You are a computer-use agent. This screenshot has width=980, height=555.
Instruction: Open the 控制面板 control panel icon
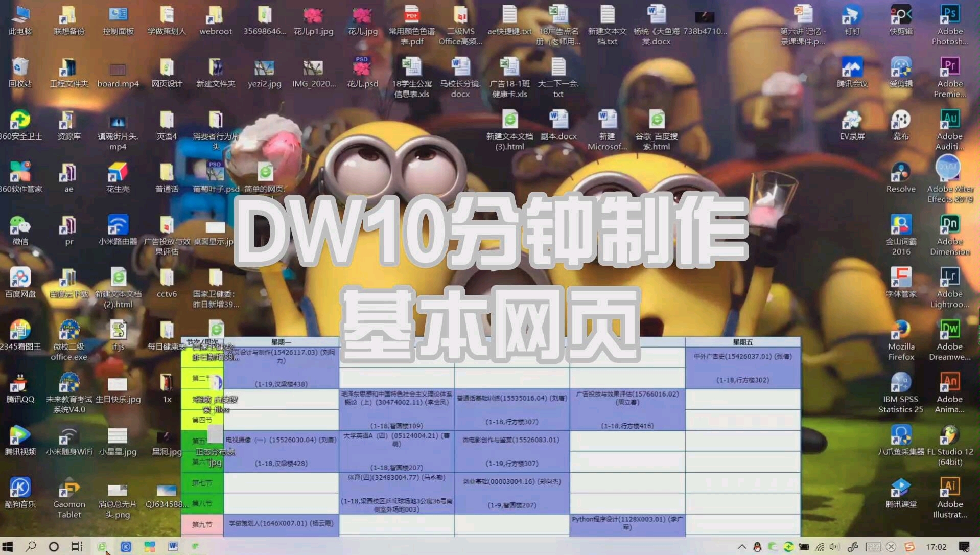[x=118, y=20]
